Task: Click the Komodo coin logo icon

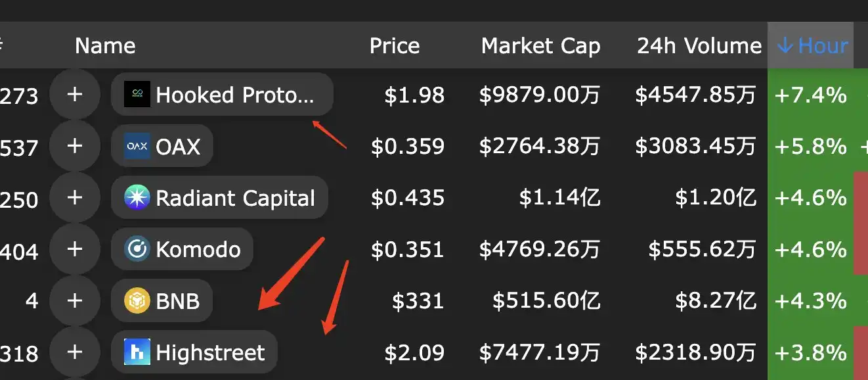Action: (x=137, y=249)
